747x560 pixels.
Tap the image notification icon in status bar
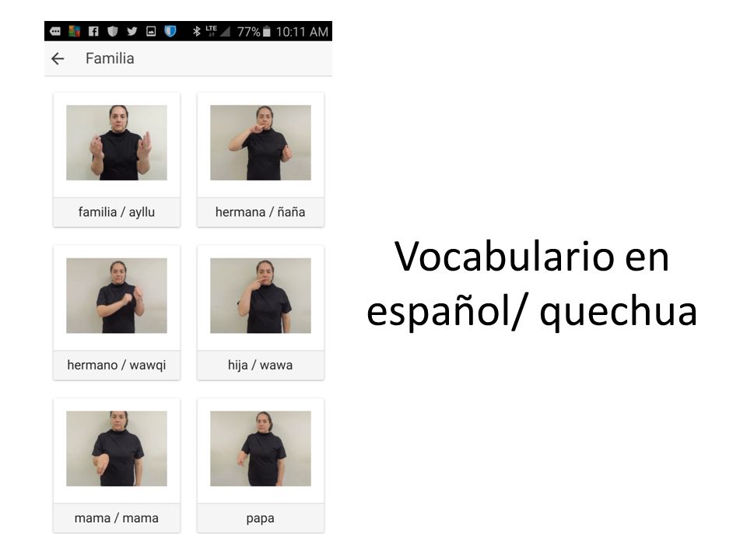[x=151, y=31]
